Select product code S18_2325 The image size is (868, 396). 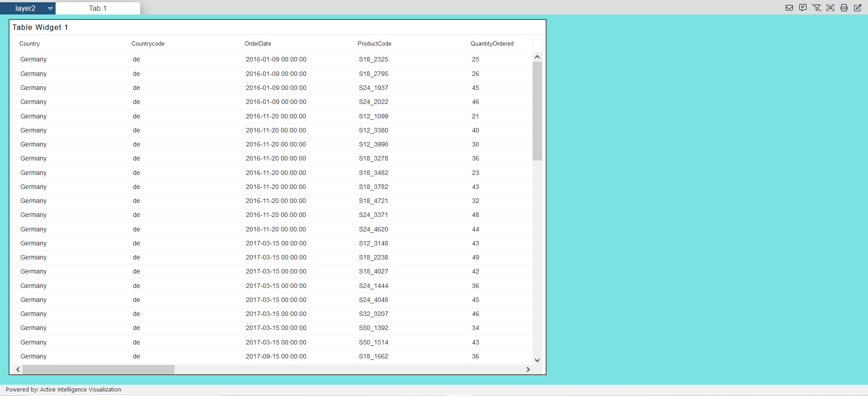(373, 59)
